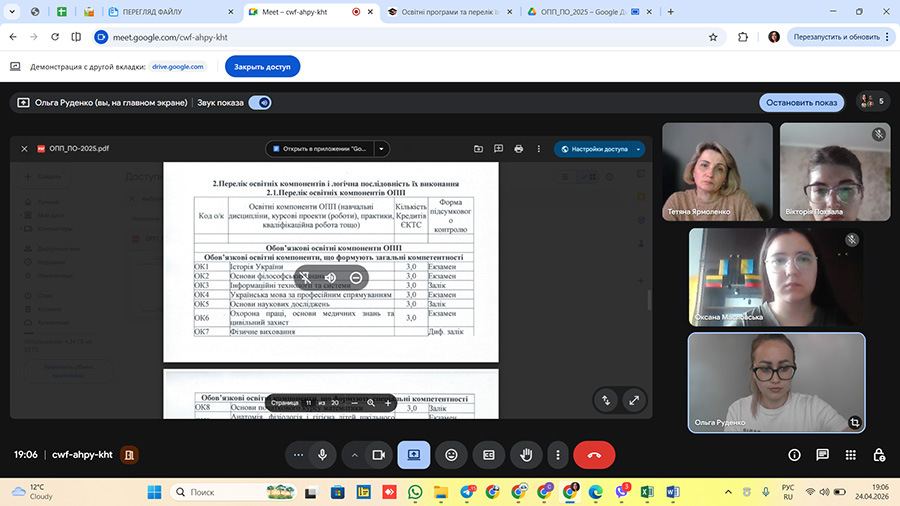The image size is (900, 506).
Task: Select Тетяна Ярмоленко video tile
Action: [717, 172]
